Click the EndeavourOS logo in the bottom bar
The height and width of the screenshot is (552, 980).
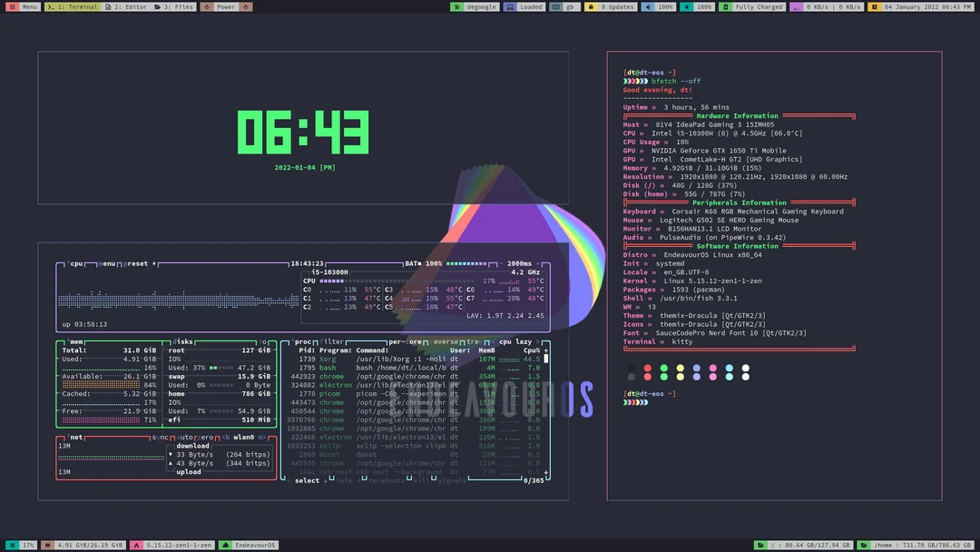click(224, 546)
